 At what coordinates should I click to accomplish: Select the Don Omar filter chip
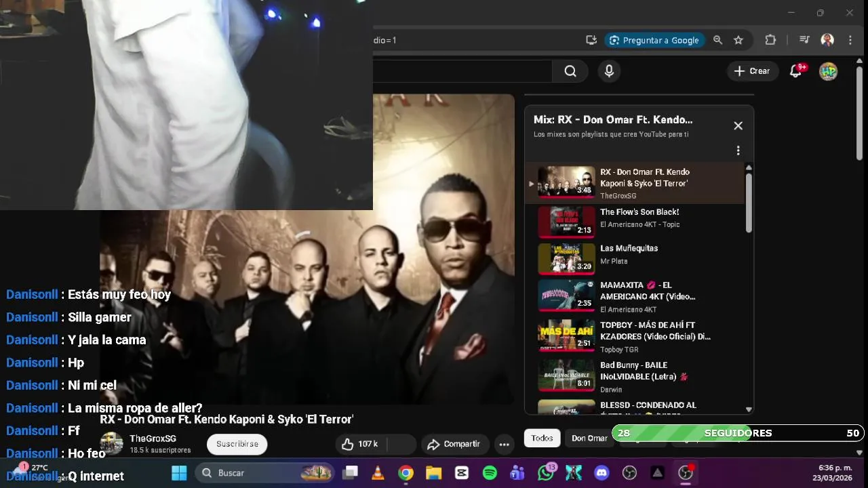click(x=589, y=438)
